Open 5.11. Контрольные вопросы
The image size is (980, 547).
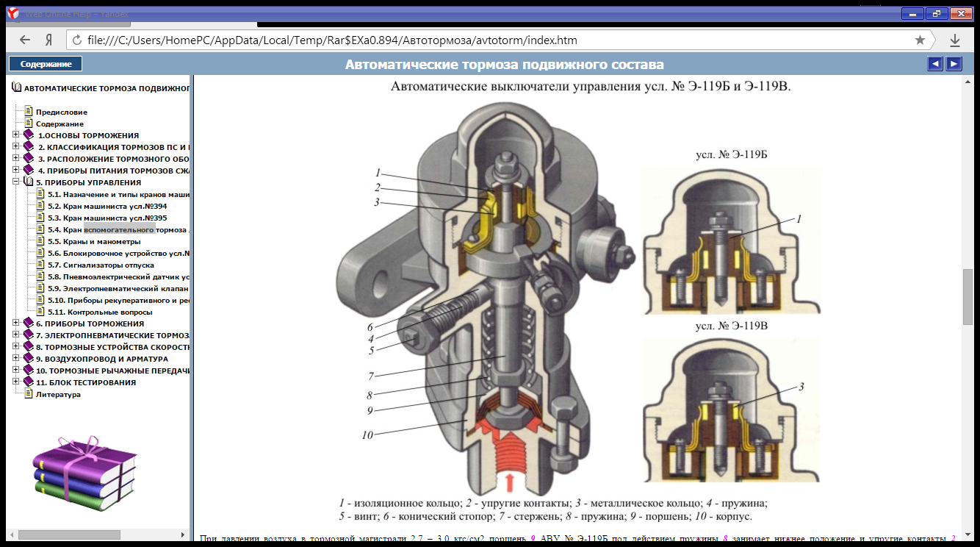click(100, 312)
